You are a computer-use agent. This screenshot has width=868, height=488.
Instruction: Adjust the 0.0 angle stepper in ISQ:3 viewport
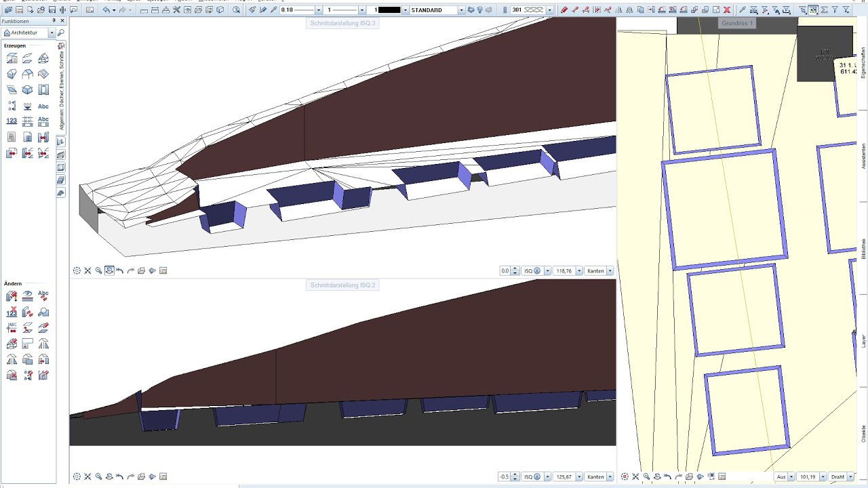click(x=515, y=270)
